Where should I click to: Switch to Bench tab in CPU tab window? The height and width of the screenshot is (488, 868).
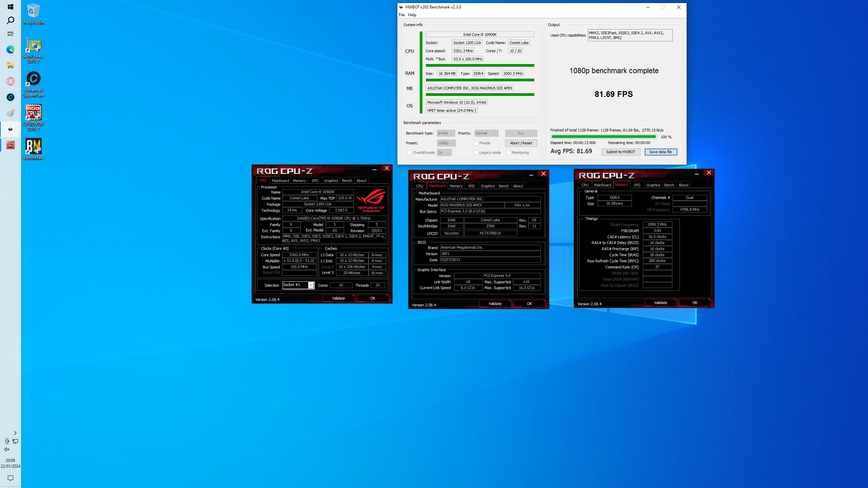click(347, 181)
